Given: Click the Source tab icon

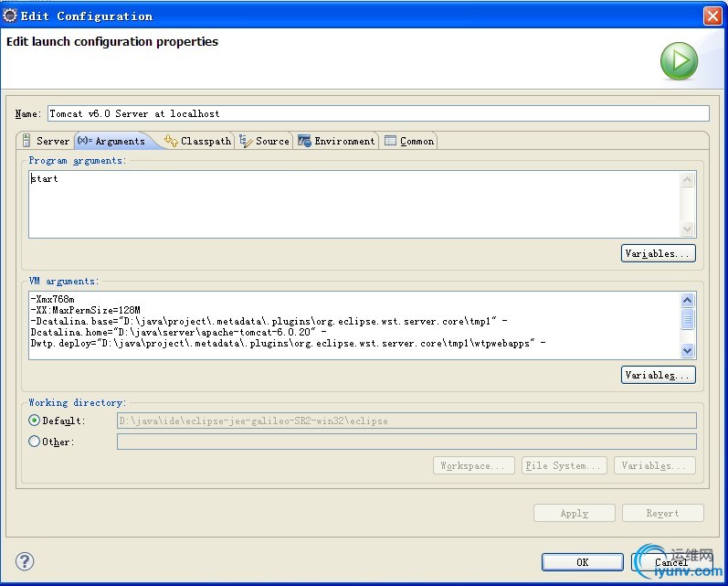Looking at the screenshot, I should click(x=246, y=141).
